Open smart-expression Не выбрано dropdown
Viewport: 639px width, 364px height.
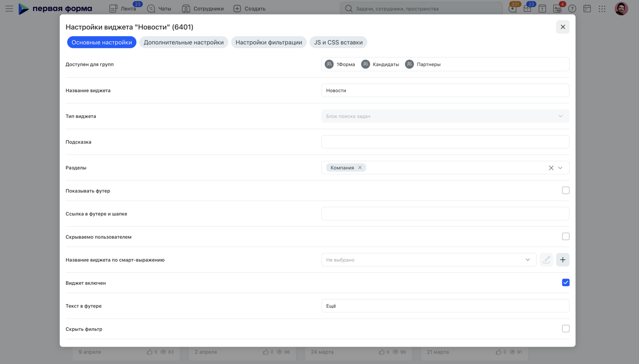pyautogui.click(x=429, y=260)
